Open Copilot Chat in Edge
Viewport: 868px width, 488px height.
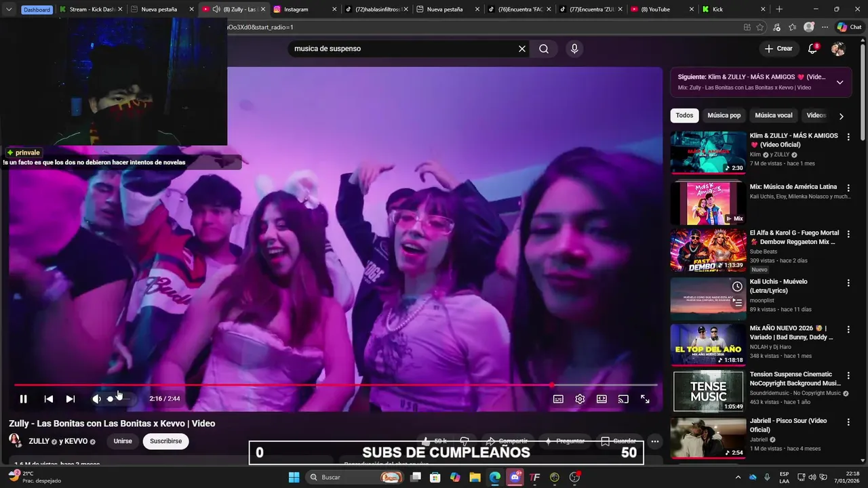850,27
